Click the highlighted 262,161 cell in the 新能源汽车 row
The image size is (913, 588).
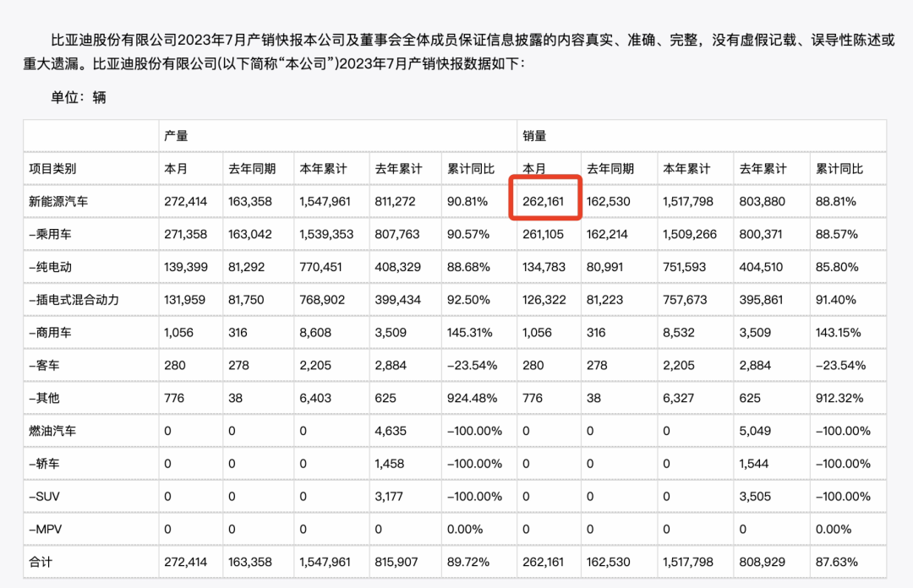point(544,201)
